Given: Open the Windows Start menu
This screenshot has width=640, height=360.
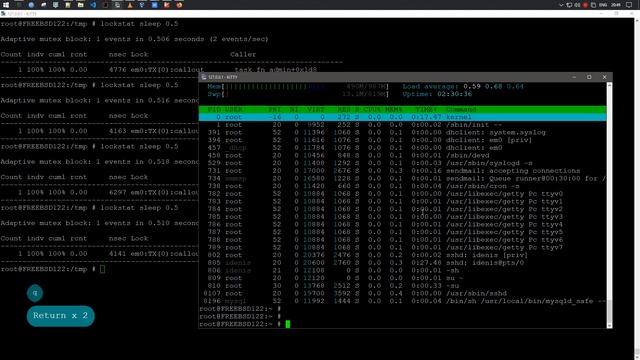Looking at the screenshot, I should pyautogui.click(x=6, y=5).
